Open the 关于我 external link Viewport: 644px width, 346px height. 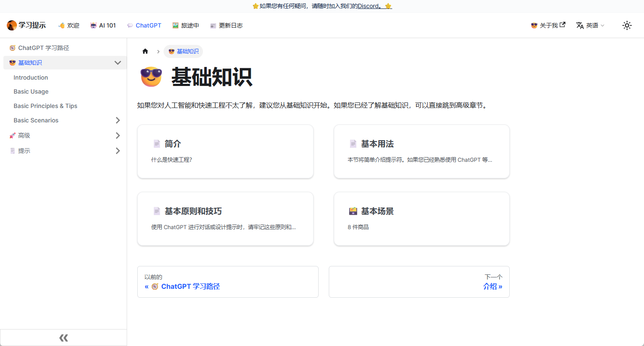[x=548, y=25]
